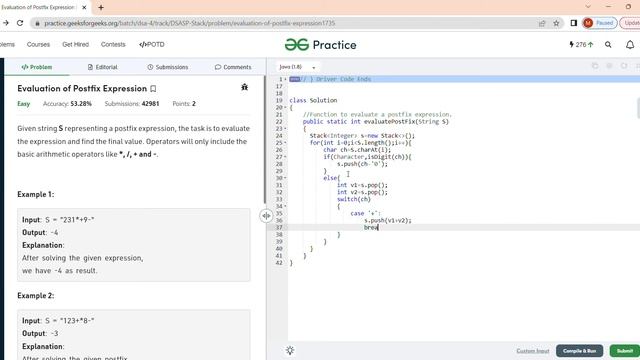Close the Evaluation of Postfix Expression tab
640x360 pixels.
coord(84,7)
